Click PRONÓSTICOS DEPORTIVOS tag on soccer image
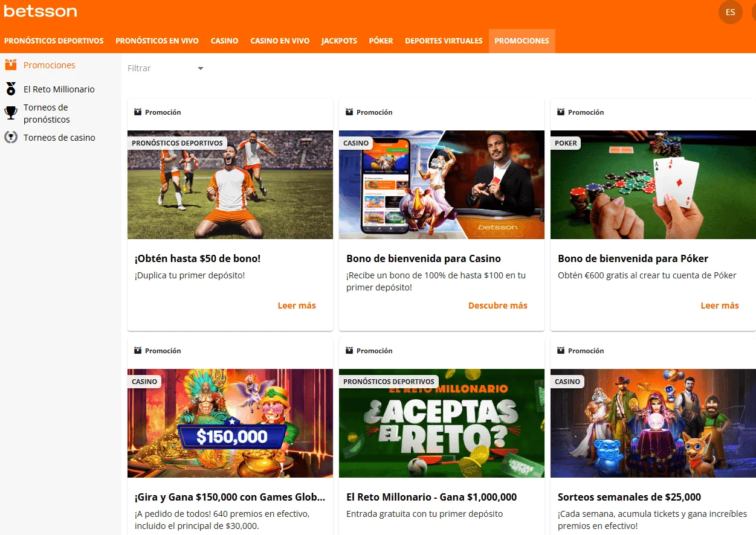This screenshot has width=756, height=535. [x=177, y=143]
